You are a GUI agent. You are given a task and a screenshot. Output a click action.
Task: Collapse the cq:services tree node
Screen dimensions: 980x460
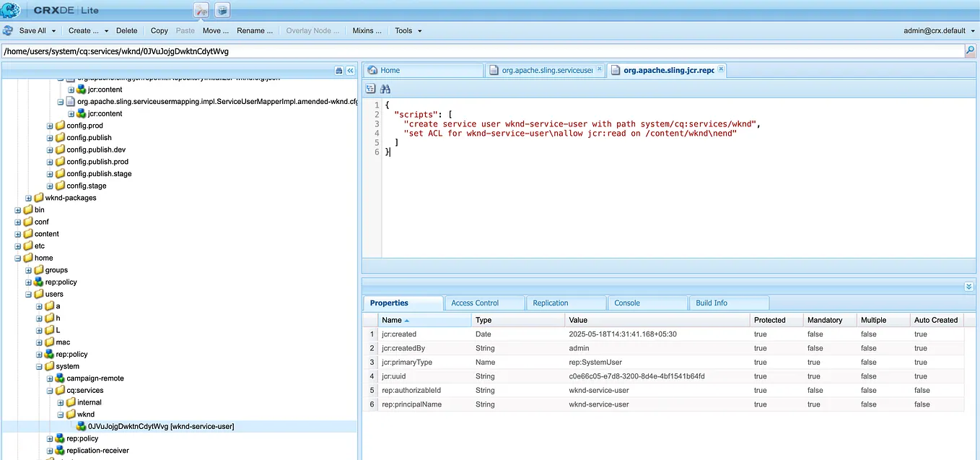coord(50,391)
